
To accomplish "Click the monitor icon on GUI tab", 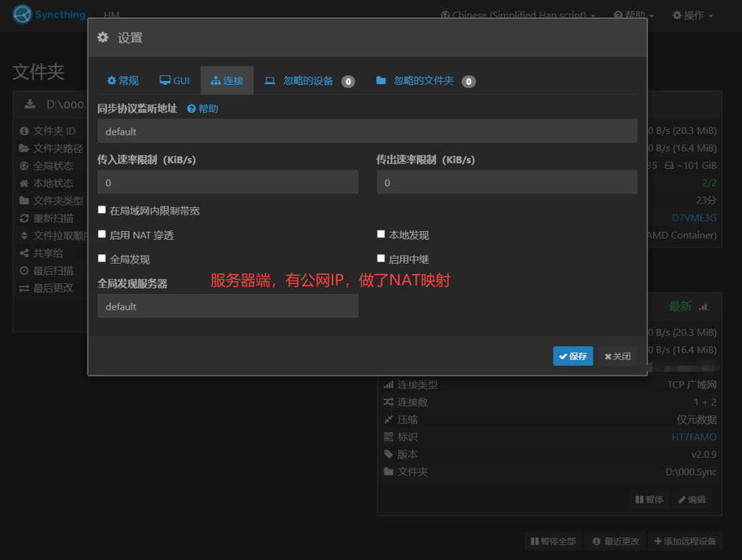I will [x=165, y=80].
